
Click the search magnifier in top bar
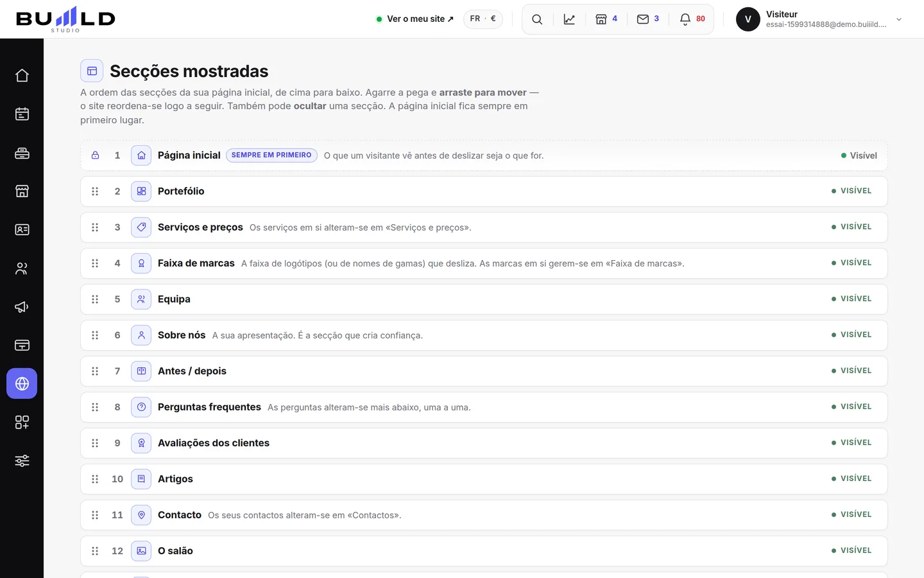point(537,19)
